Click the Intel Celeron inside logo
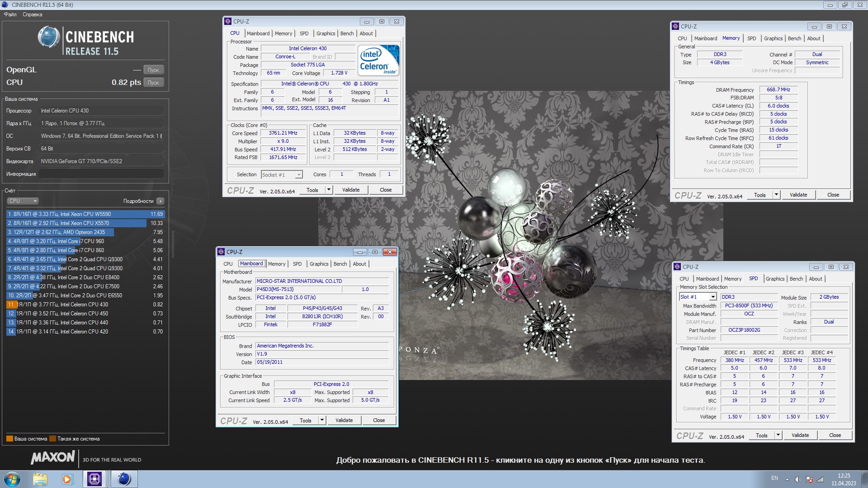868x488 pixels. point(378,60)
